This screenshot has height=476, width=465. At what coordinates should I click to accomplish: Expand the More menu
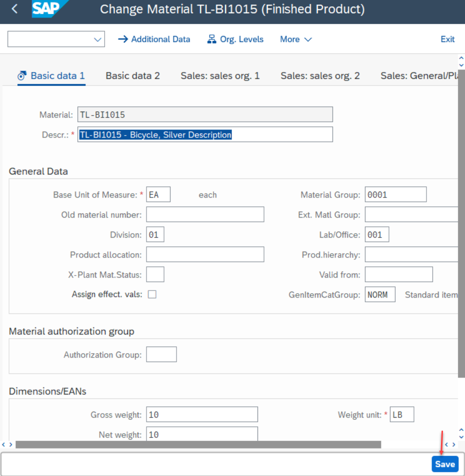point(296,39)
